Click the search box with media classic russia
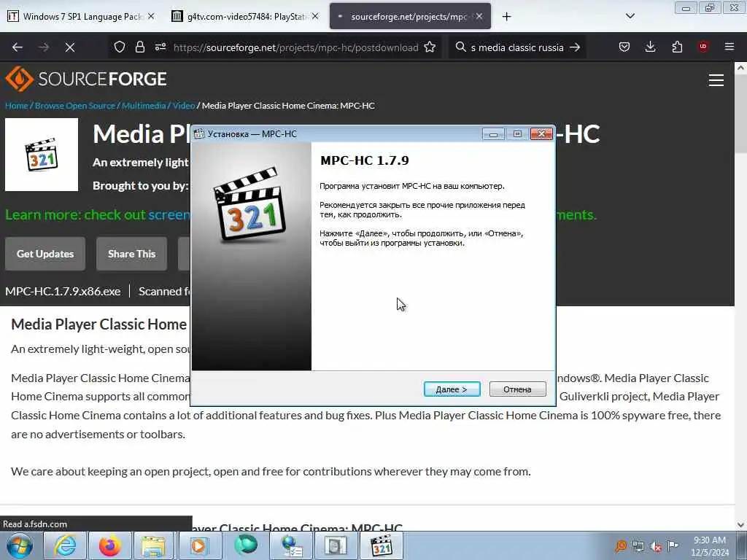 click(x=517, y=47)
